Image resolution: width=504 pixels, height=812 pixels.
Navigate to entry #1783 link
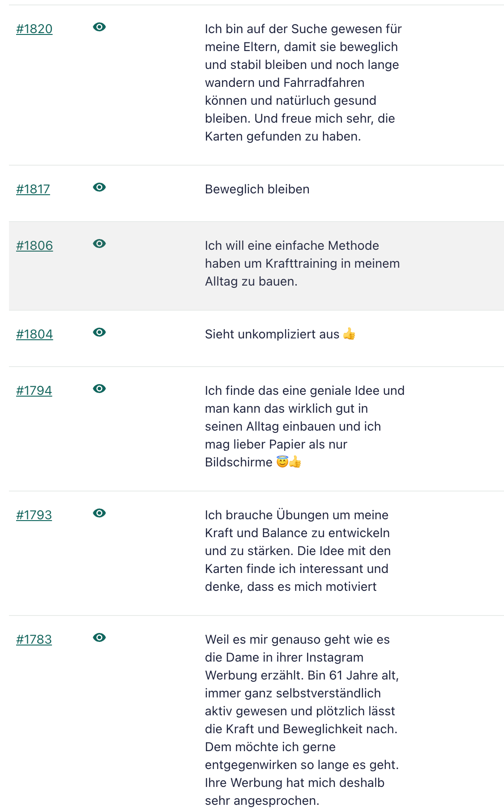tap(34, 640)
